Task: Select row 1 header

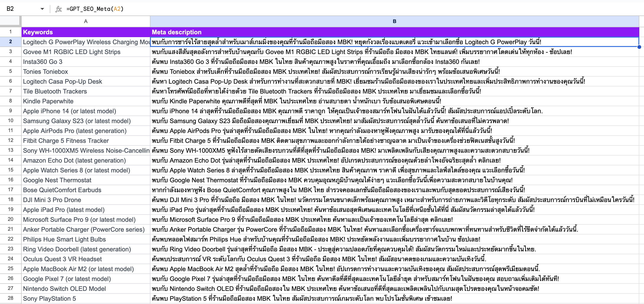Action: 11,32
